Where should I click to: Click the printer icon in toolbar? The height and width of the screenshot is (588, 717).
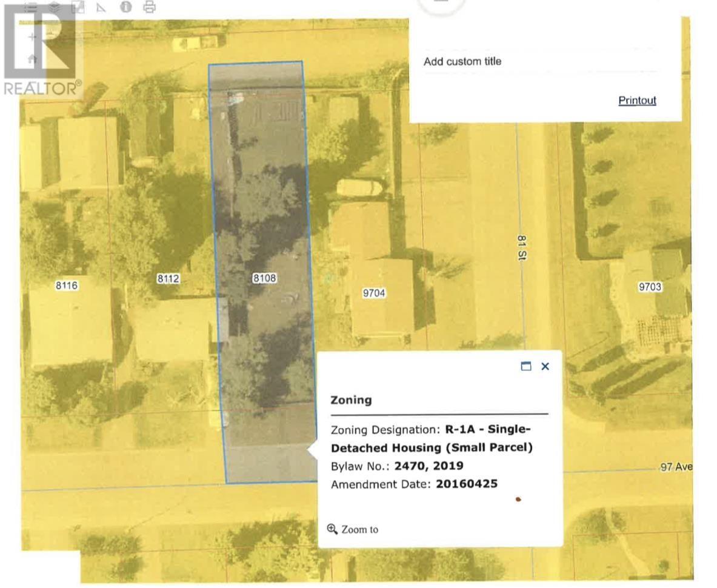(x=149, y=7)
